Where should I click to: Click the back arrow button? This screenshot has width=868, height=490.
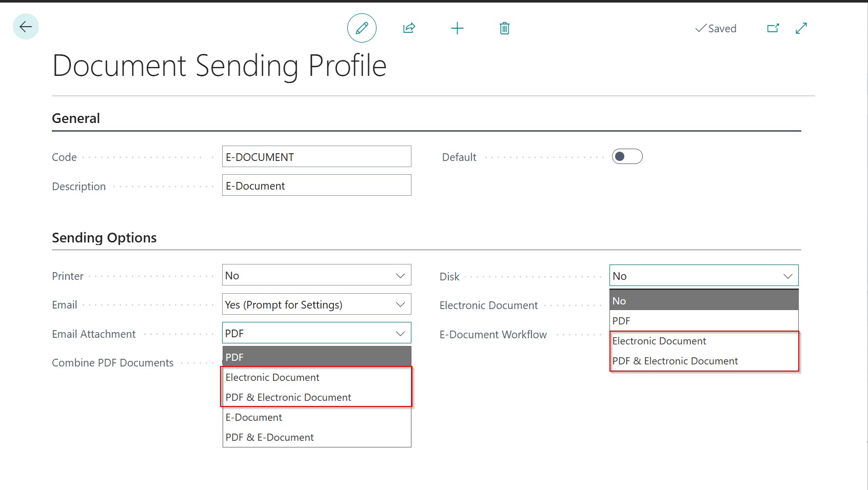click(x=26, y=27)
